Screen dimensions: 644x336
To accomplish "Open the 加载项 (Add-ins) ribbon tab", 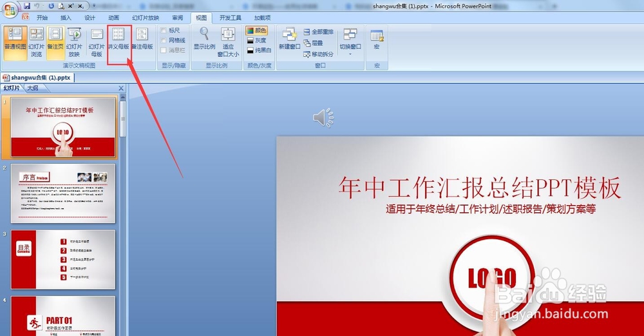I will 262,17.
